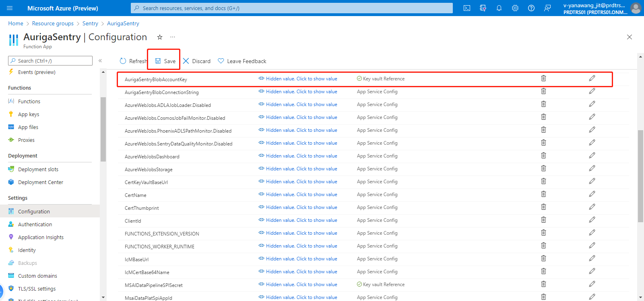Delete the ClientId setting

pyautogui.click(x=543, y=220)
